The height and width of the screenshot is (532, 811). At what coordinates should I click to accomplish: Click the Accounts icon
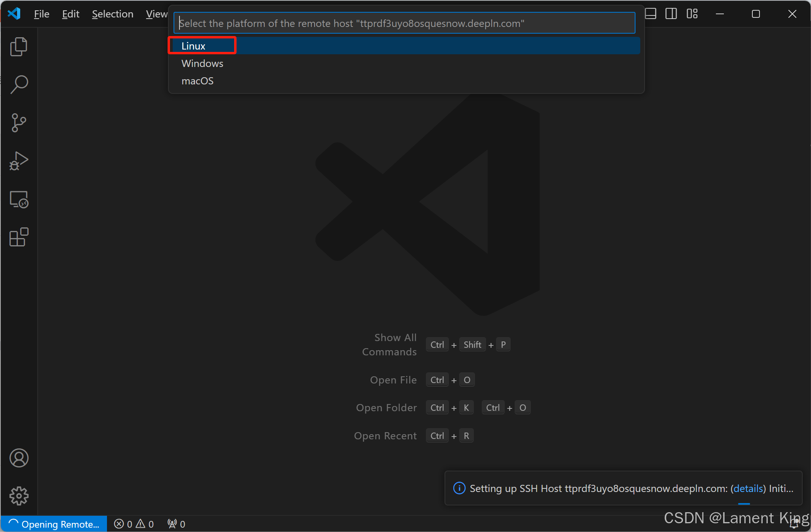click(x=19, y=458)
